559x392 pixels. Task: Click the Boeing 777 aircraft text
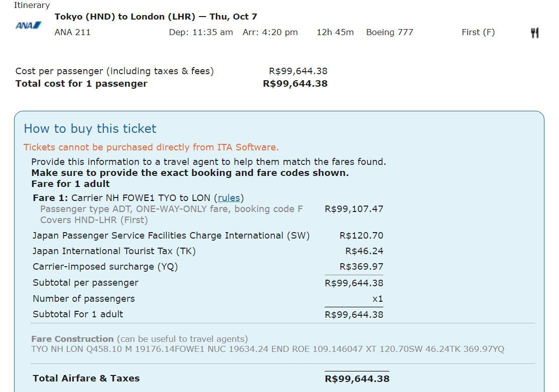389,33
